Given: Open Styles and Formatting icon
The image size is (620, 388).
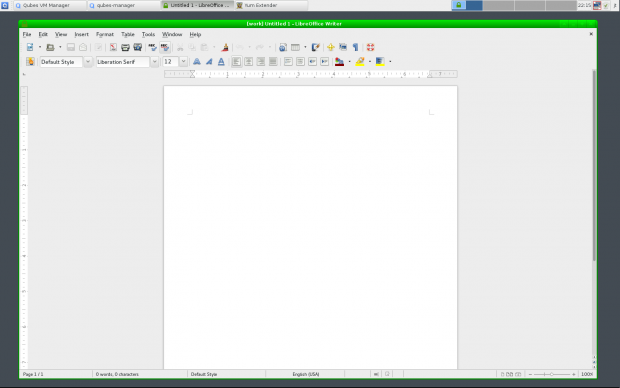Looking at the screenshot, I should [30, 62].
